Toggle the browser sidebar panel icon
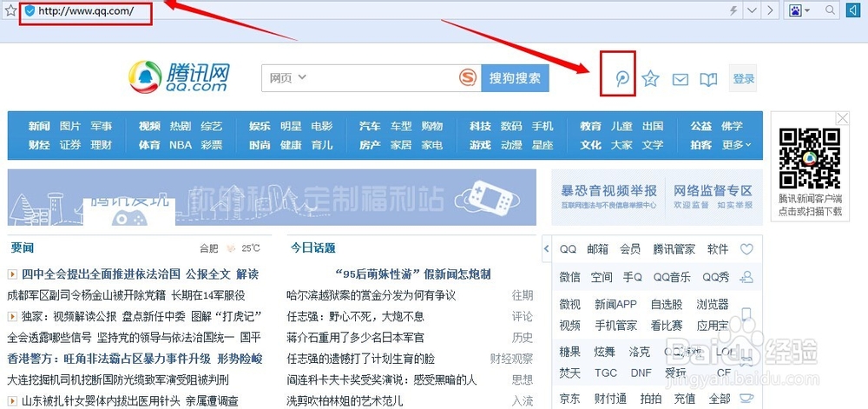Screen dimensions: 868x409 (852, 10)
